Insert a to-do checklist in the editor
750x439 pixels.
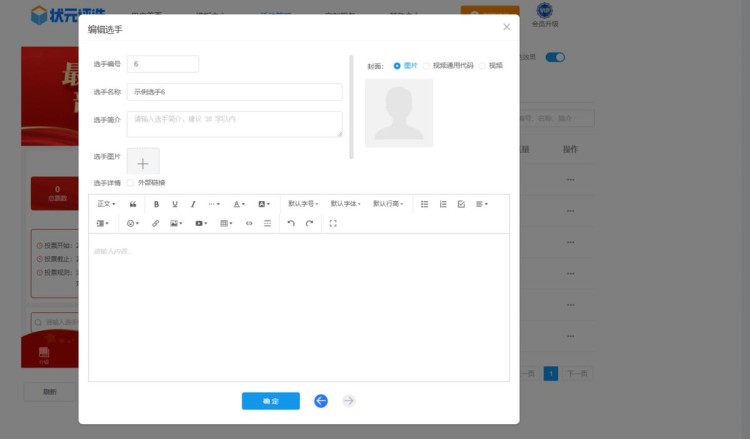(x=461, y=204)
